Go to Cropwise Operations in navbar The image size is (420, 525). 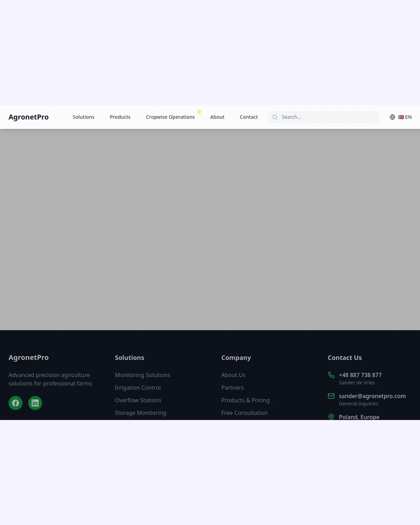point(170,117)
